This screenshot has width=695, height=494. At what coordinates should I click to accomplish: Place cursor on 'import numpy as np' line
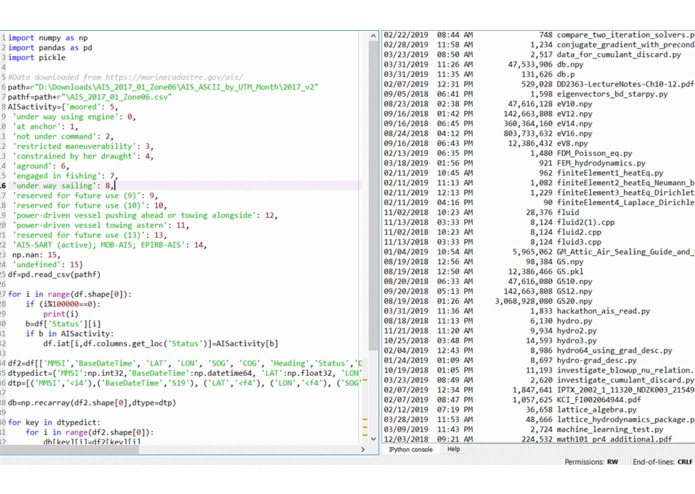[48, 38]
